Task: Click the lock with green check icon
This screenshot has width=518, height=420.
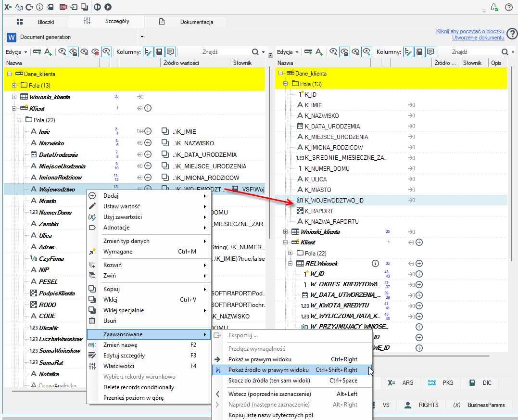Action: point(494,7)
